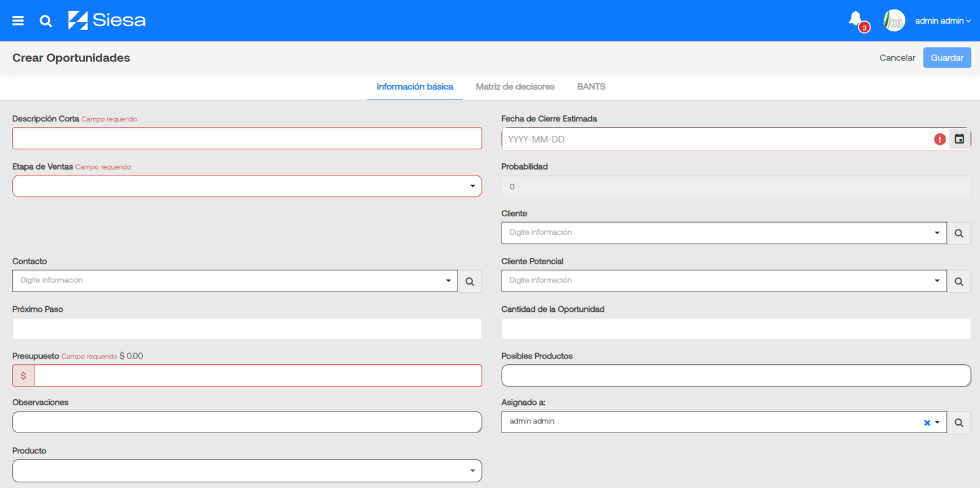Click the $ 0.00 budget value text
Image resolution: width=980 pixels, height=488 pixels.
coord(131,356)
